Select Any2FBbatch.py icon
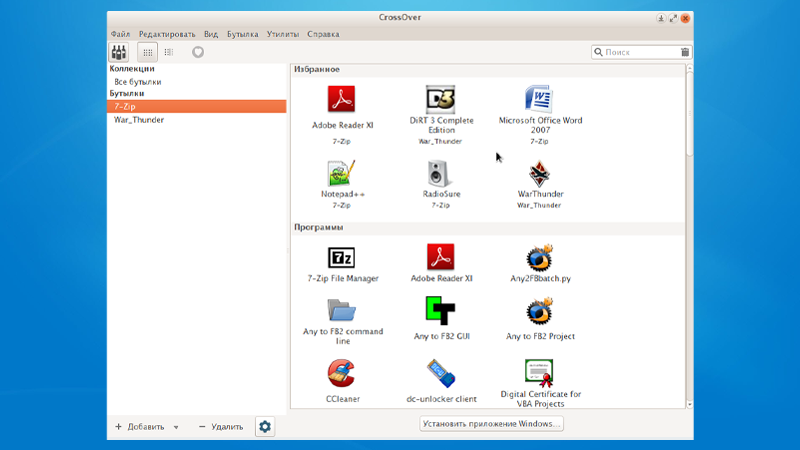The width and height of the screenshot is (800, 450). pyautogui.click(x=540, y=257)
